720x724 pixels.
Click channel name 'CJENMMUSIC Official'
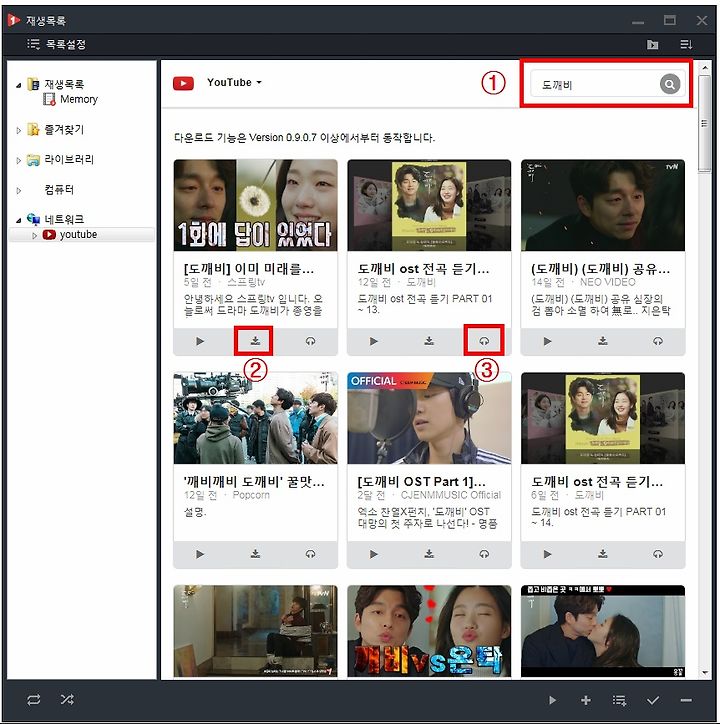pyautogui.click(x=451, y=495)
